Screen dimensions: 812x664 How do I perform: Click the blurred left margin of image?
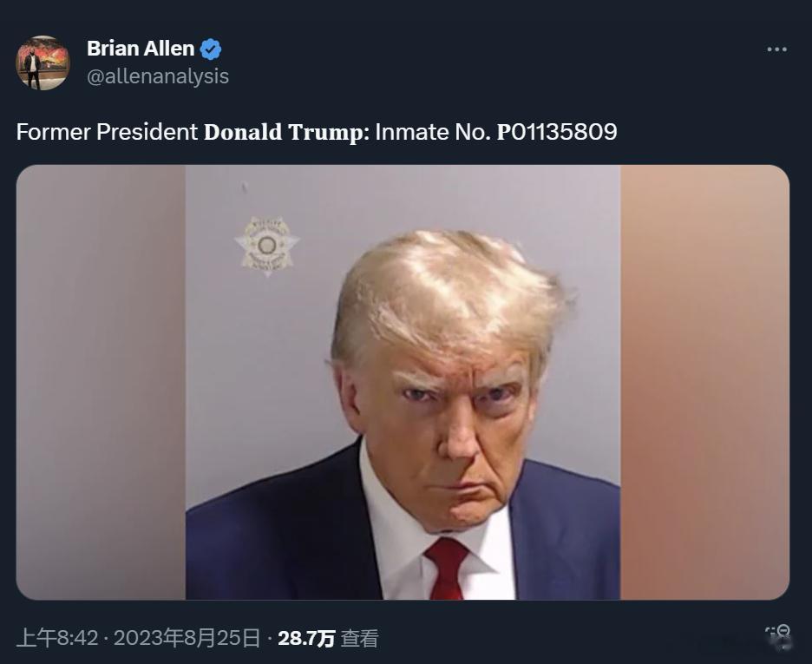(x=101, y=382)
